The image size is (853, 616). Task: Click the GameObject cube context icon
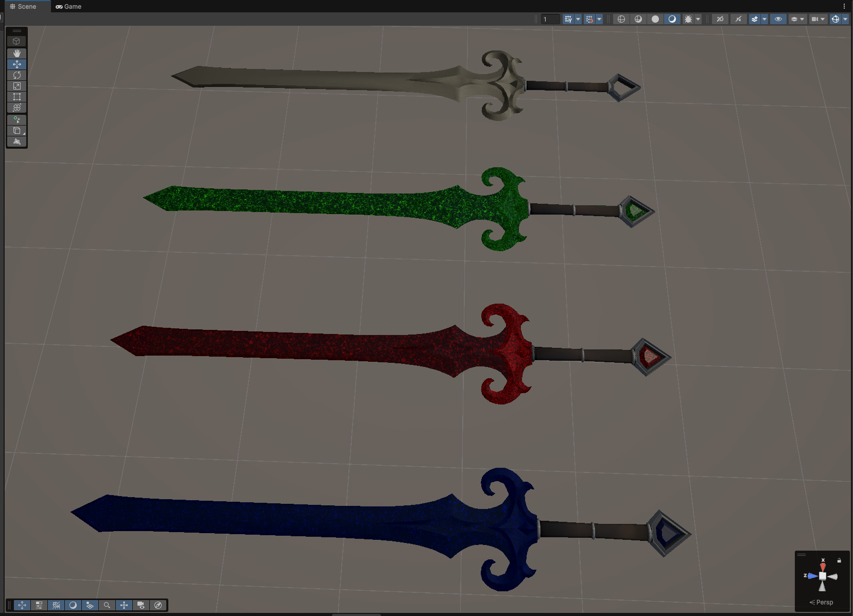pyautogui.click(x=16, y=41)
